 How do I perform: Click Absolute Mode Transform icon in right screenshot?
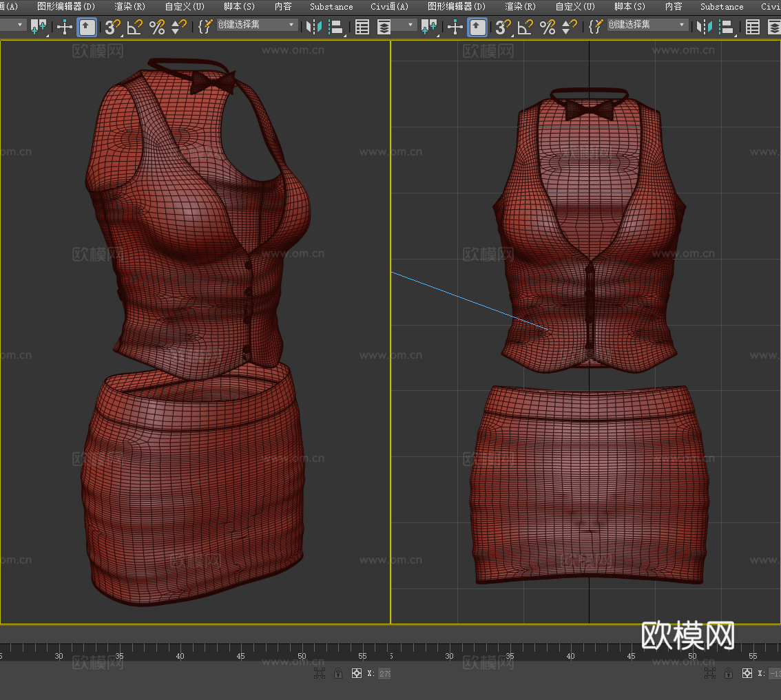[x=747, y=674]
